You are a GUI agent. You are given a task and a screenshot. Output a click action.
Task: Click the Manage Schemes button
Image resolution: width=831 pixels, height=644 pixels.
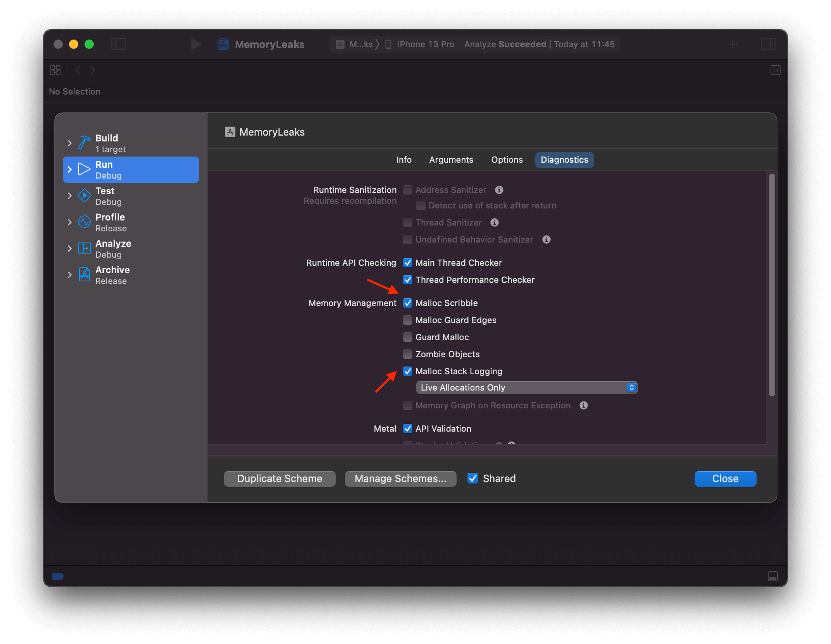pyautogui.click(x=400, y=479)
